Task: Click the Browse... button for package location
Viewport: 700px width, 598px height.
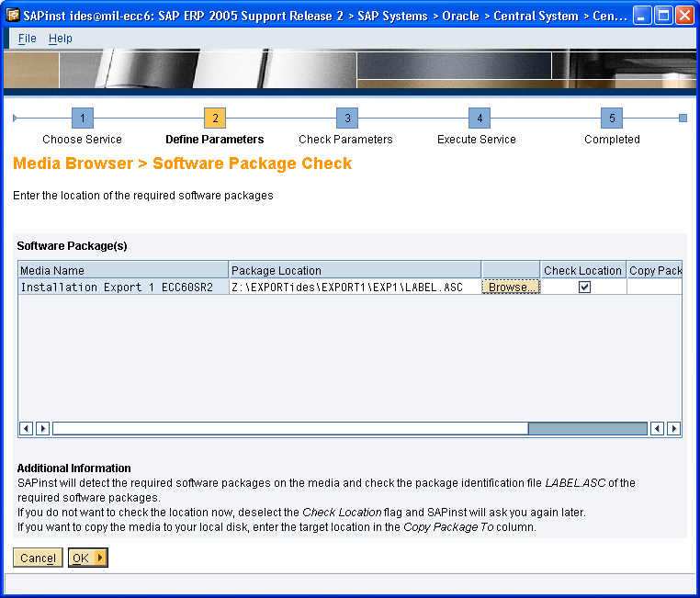Action: pyautogui.click(x=511, y=287)
